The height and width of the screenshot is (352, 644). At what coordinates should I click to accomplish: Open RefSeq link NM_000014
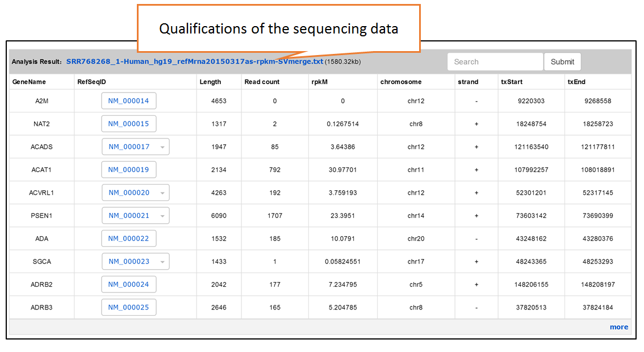(x=128, y=100)
